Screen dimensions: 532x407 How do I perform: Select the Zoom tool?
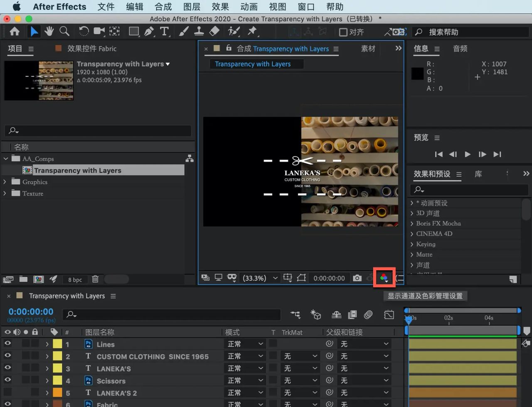(65, 31)
